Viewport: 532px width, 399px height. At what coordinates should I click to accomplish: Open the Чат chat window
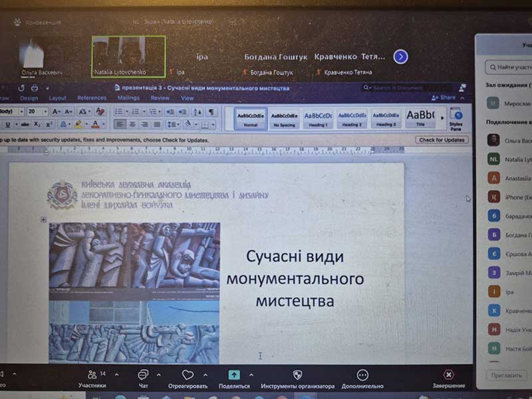click(143, 376)
